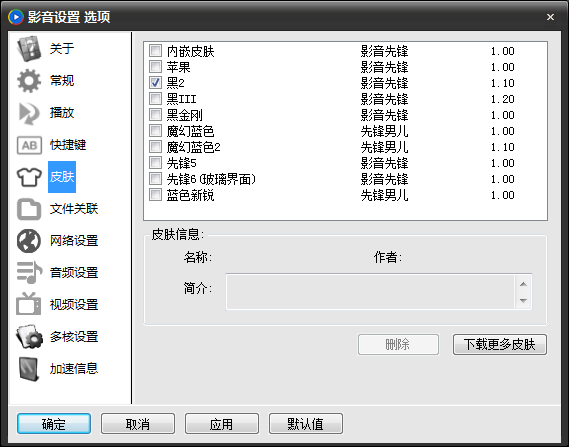Screen dimensions: 569x447
Task: Click 先锋男儿 author of 魔幻蓝色 row
Action: coord(385,131)
